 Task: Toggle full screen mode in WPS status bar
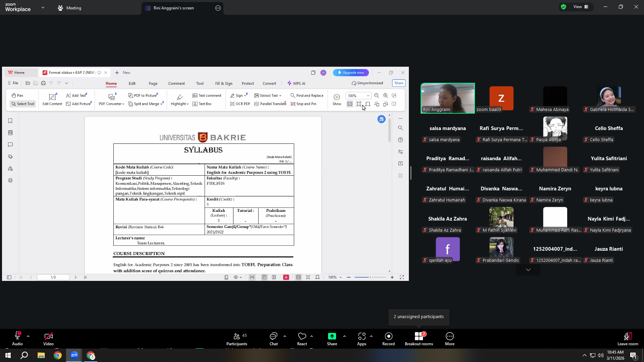pos(402,278)
